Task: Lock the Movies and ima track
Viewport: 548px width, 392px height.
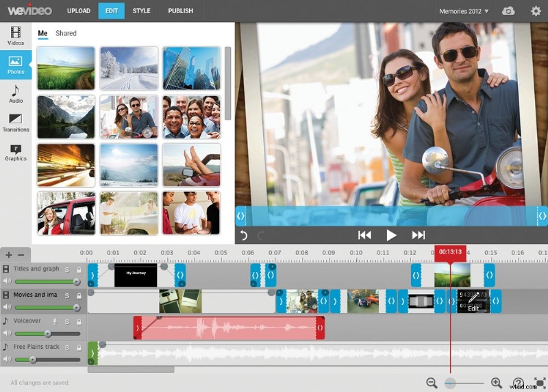Action: (x=79, y=296)
